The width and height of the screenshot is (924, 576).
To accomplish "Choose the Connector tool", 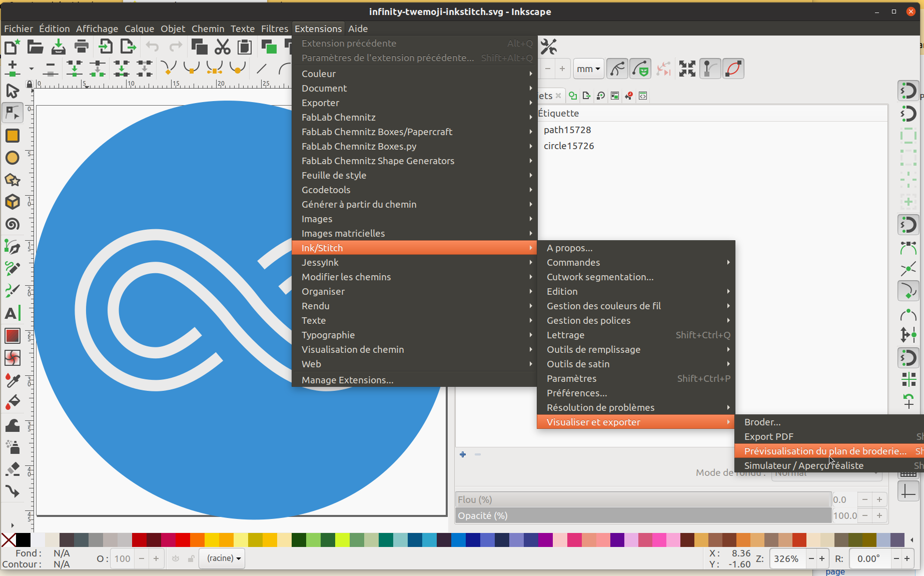I will (x=13, y=491).
